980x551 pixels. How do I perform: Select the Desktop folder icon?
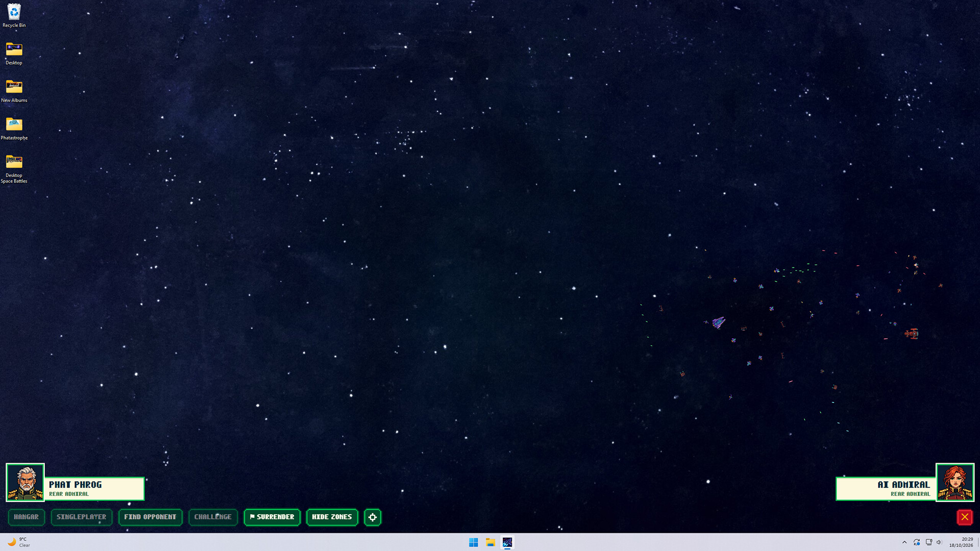(14, 53)
